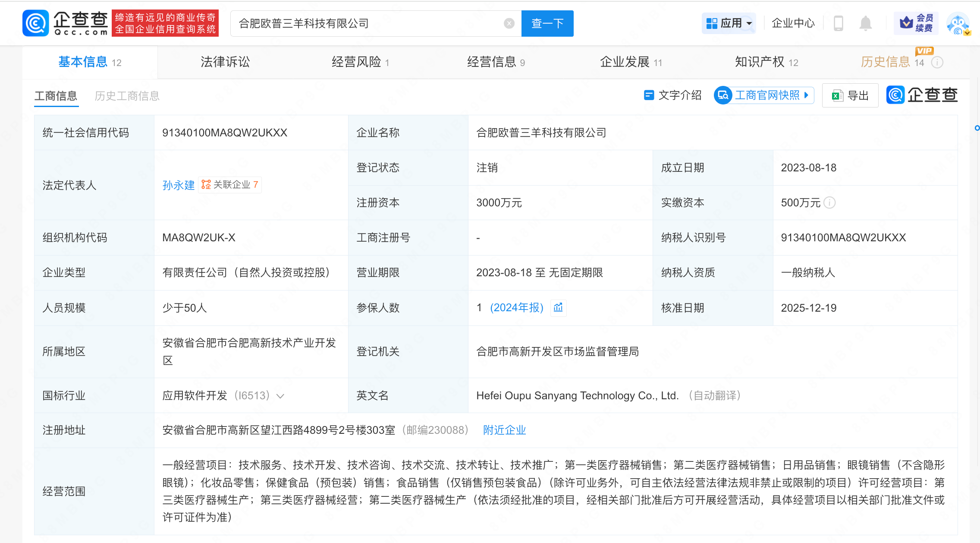Open the notification bell

pos(865,23)
